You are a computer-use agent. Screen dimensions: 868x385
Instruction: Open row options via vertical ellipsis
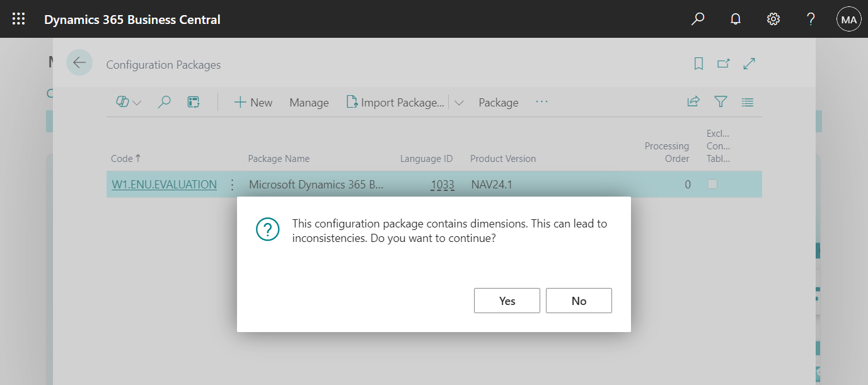coord(232,184)
